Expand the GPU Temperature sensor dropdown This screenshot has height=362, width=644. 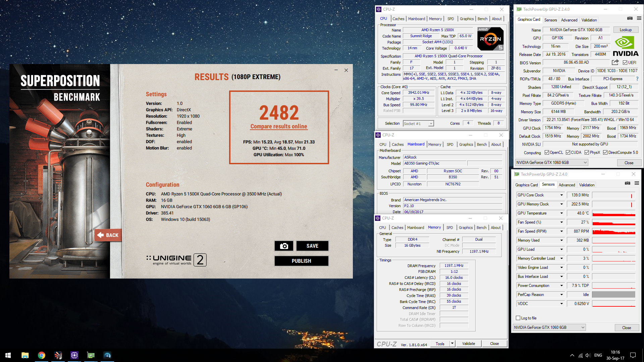click(x=561, y=213)
